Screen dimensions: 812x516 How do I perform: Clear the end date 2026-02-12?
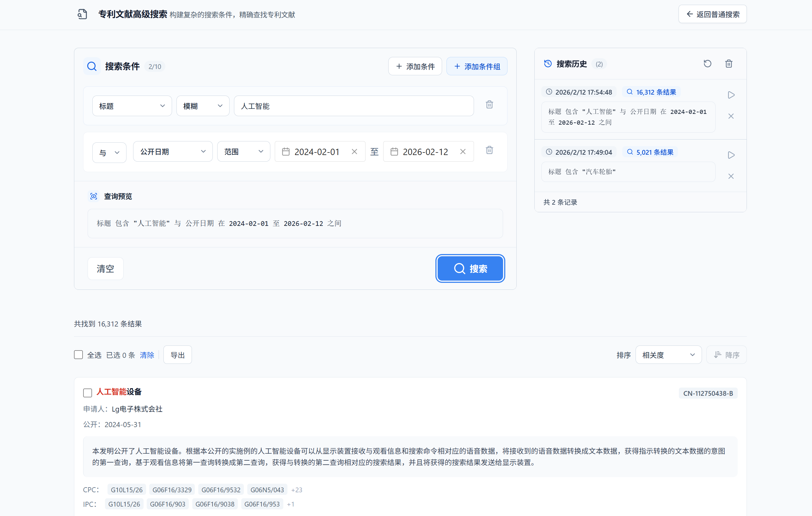pos(463,152)
